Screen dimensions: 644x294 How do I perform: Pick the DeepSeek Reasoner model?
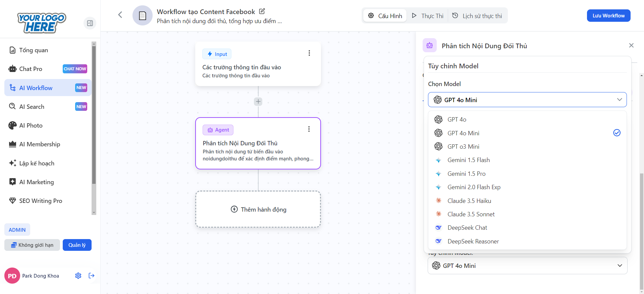pyautogui.click(x=473, y=241)
